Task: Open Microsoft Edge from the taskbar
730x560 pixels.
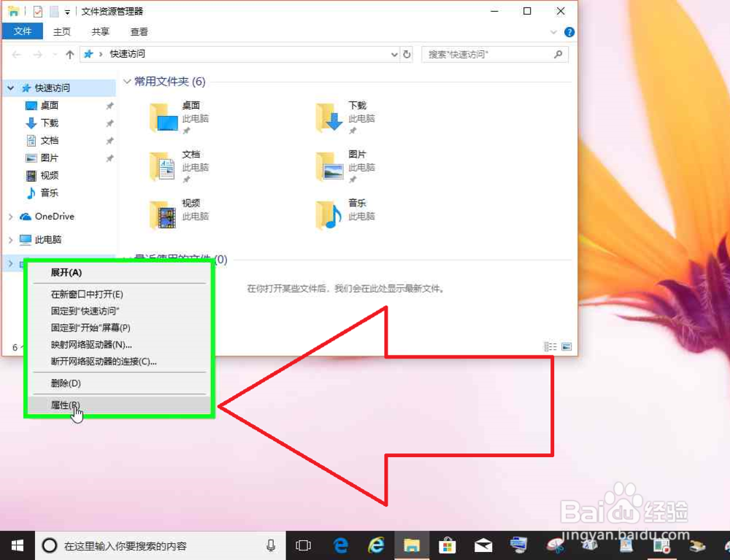Action: click(340, 545)
